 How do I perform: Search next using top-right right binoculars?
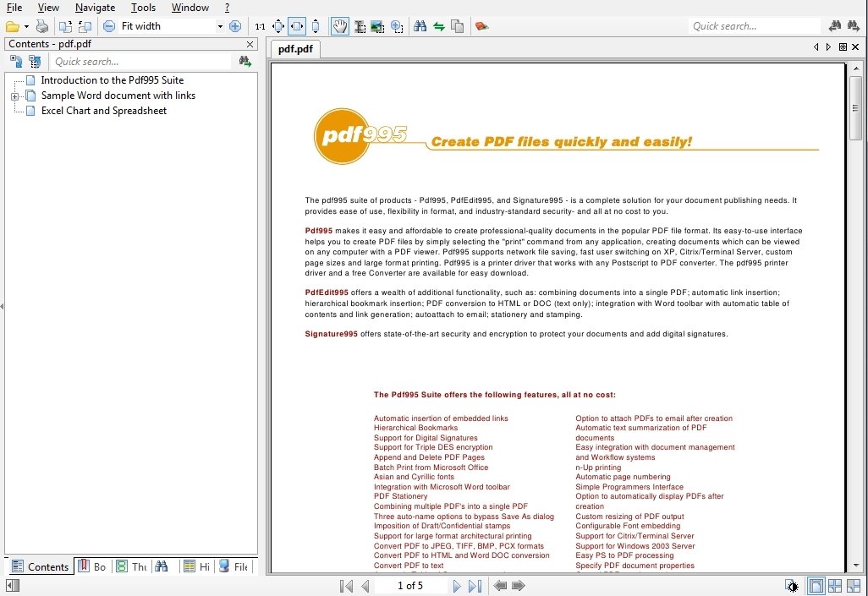pos(854,25)
